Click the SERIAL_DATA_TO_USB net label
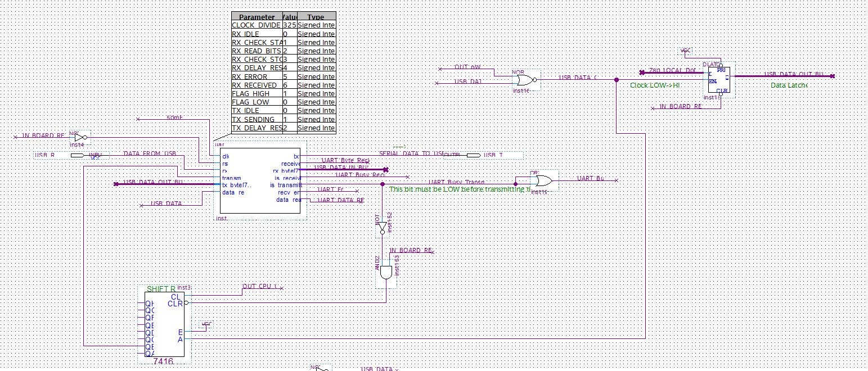Screen dimensions: 868x371 point(412,153)
